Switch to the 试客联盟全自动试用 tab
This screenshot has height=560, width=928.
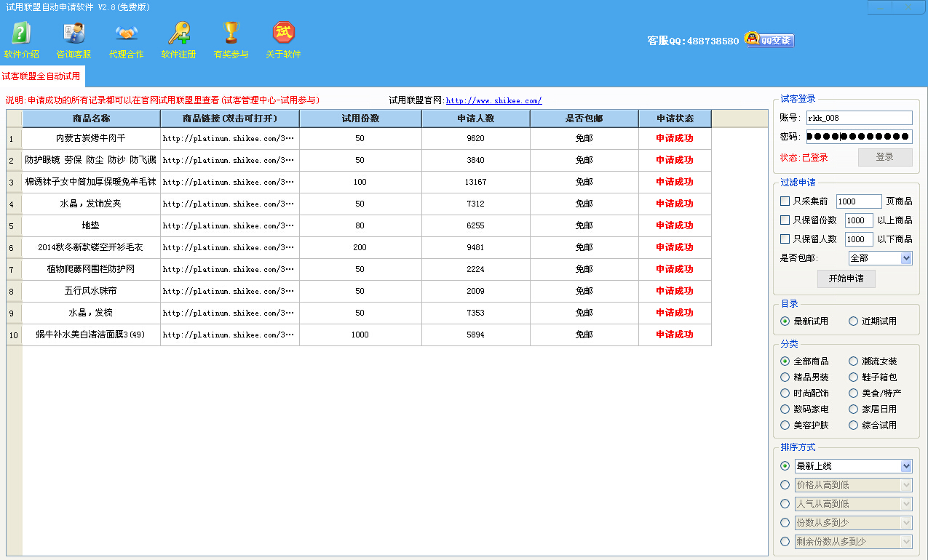click(41, 76)
